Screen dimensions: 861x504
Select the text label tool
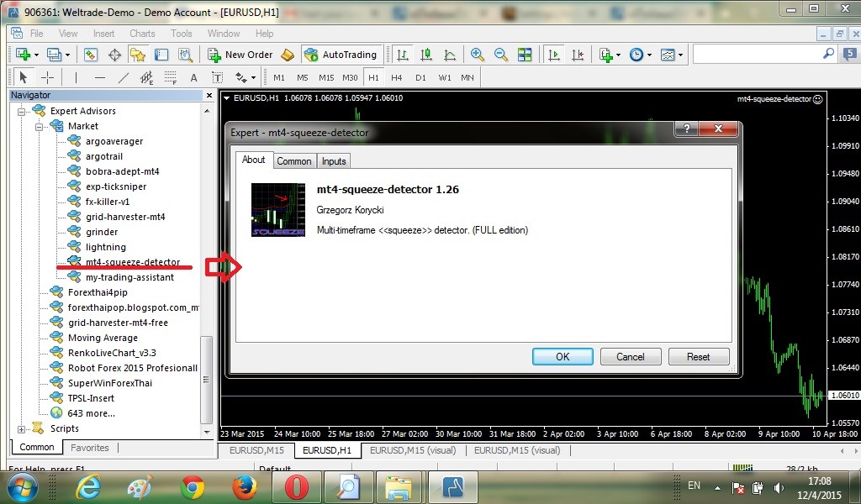(218, 77)
